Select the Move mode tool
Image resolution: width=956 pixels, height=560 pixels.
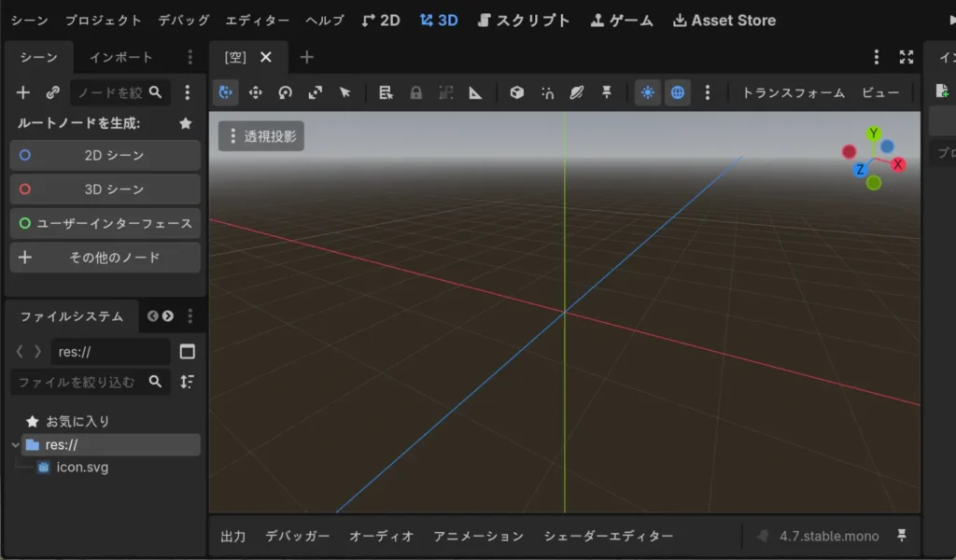[x=256, y=92]
